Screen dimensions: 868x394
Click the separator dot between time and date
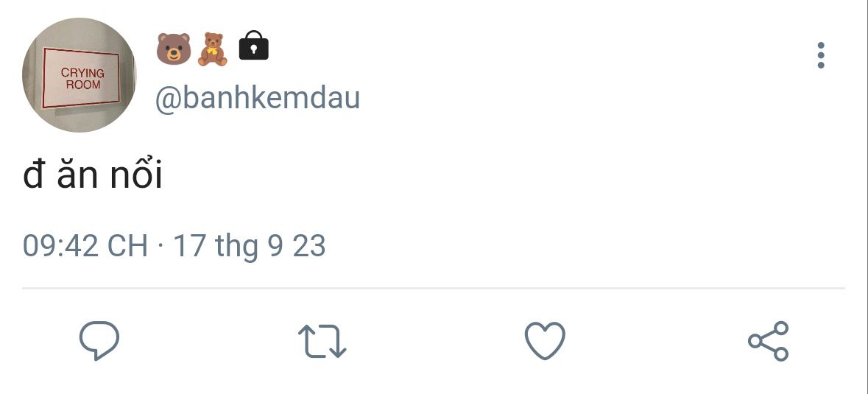click(160, 245)
